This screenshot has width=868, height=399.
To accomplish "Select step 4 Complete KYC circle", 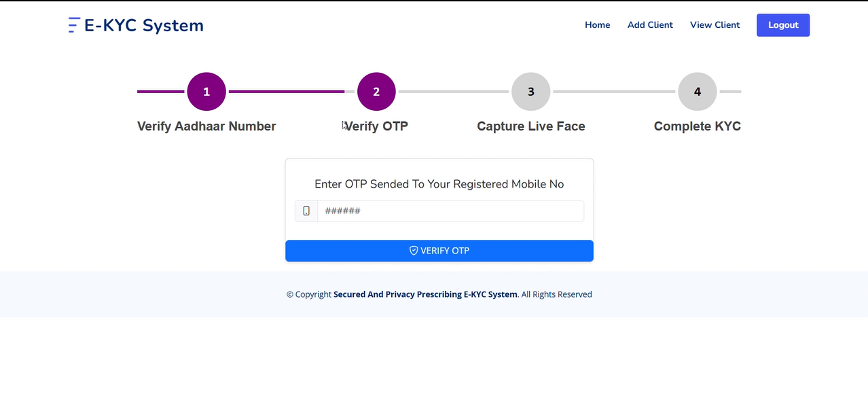I will point(697,91).
